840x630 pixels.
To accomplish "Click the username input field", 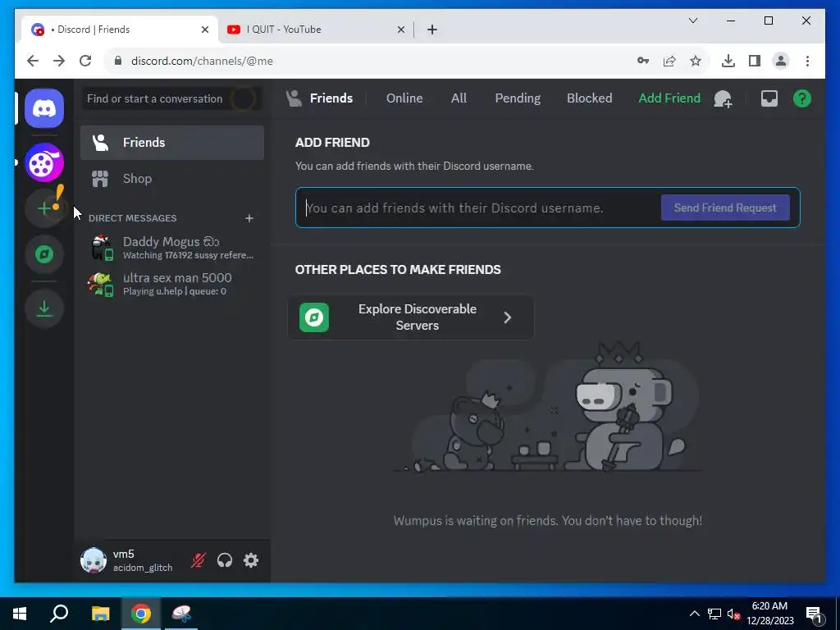I will [478, 208].
